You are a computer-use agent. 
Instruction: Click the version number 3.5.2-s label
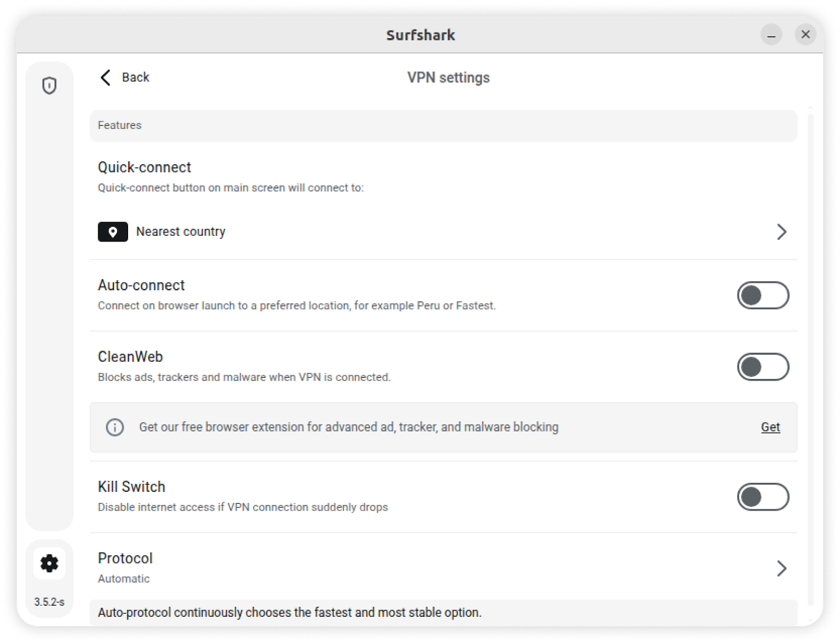(x=49, y=602)
